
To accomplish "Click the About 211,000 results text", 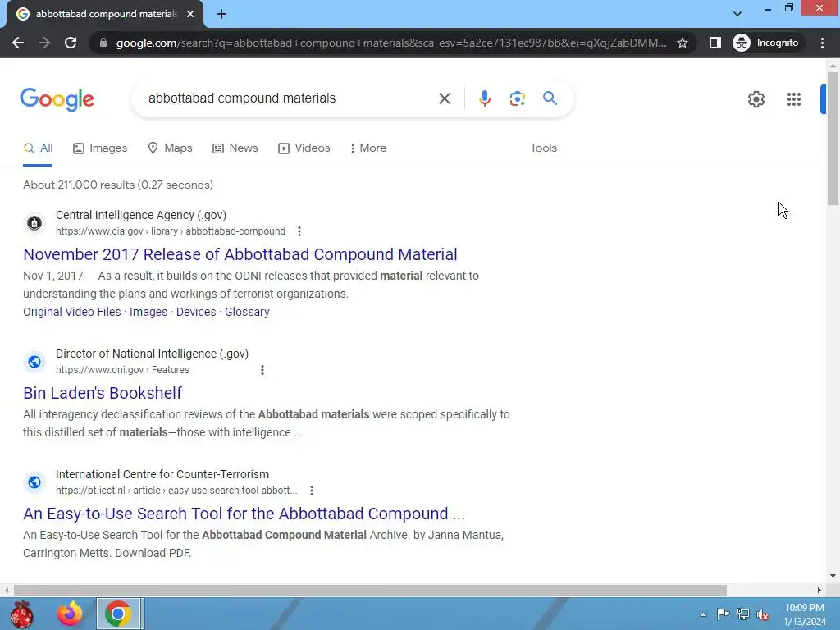I will [118, 185].
